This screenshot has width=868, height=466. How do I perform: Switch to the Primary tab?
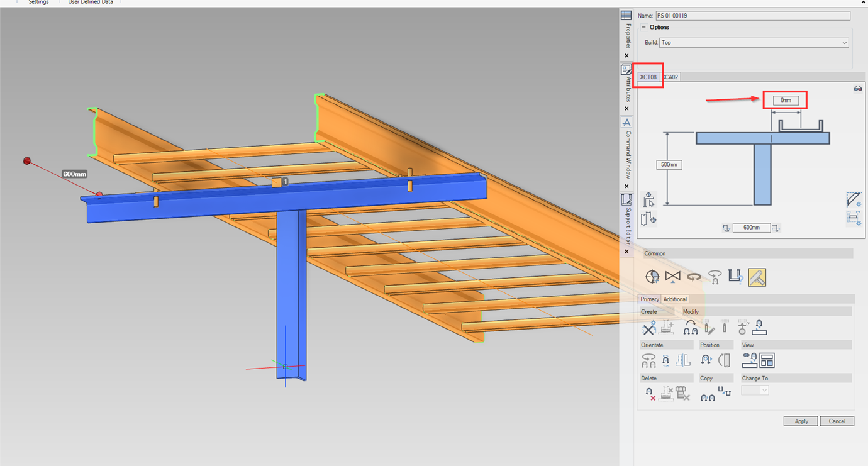650,299
